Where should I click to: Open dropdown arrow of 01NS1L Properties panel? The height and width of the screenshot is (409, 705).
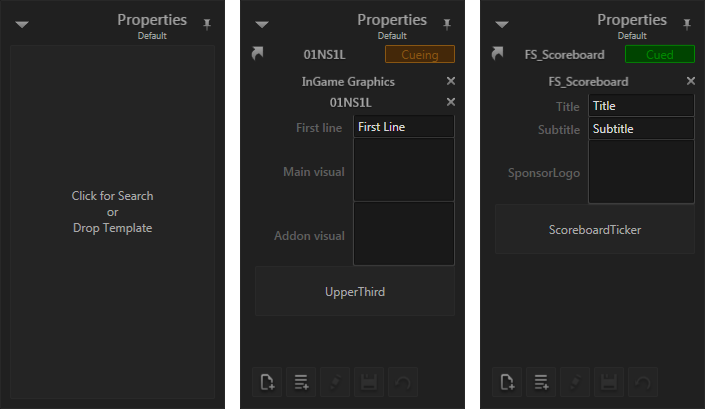point(262,25)
